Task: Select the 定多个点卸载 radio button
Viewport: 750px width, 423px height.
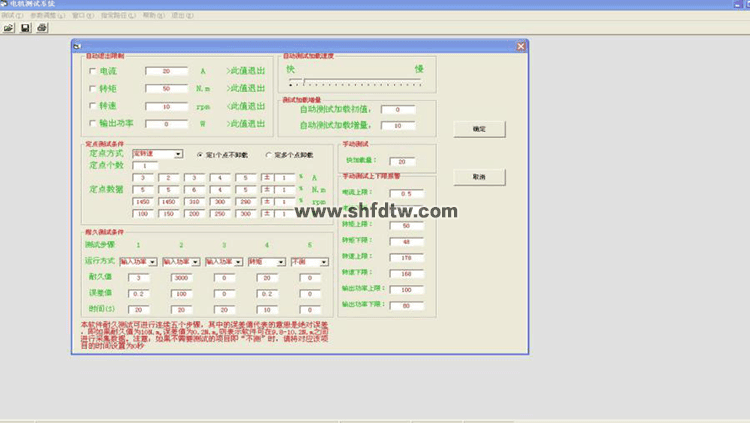Action: pos(268,154)
